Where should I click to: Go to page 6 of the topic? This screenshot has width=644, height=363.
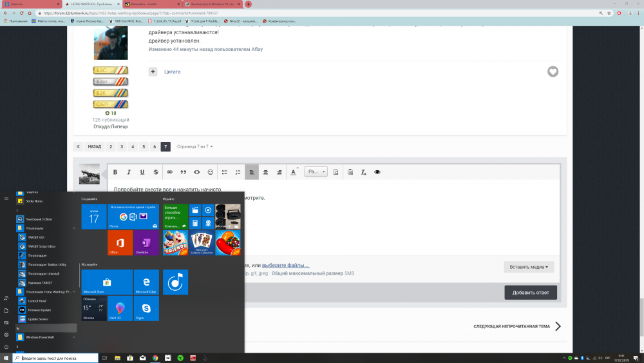(x=155, y=146)
